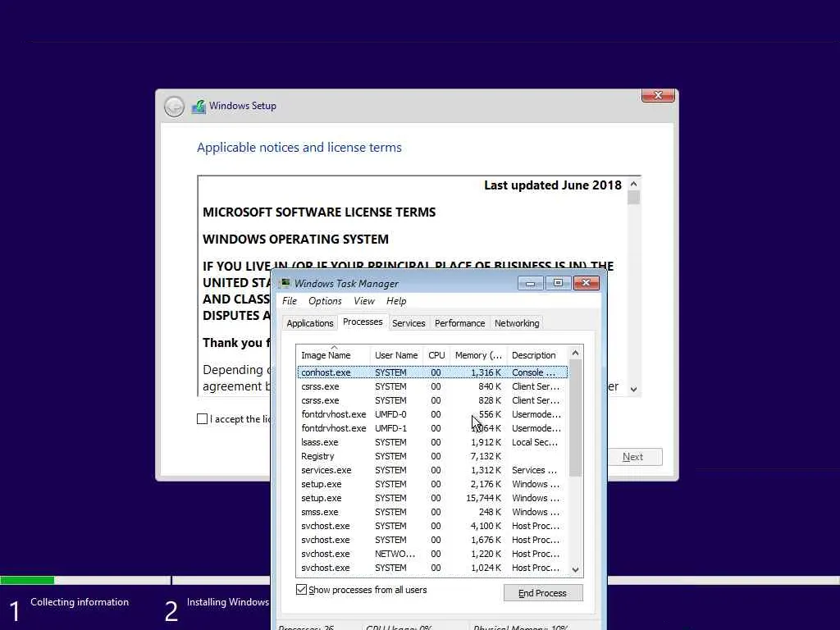The width and height of the screenshot is (840, 630).
Task: Sort processes by User Name column
Action: click(x=396, y=354)
